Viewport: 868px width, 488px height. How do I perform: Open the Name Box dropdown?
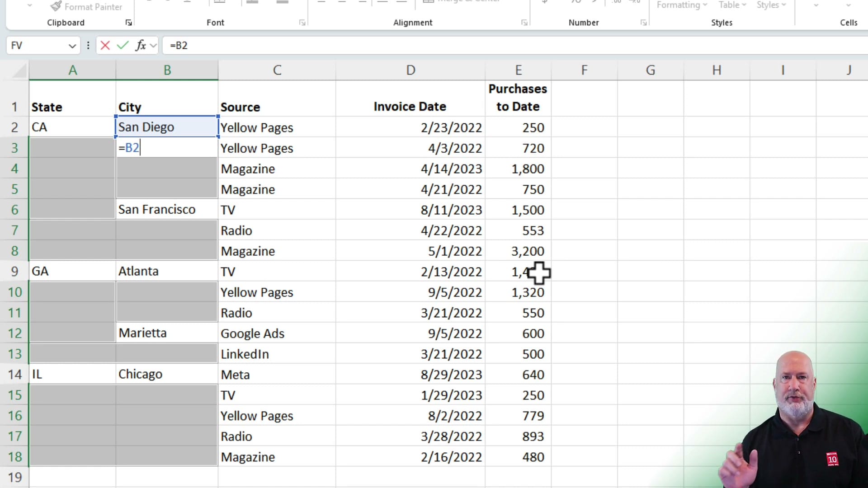tap(71, 45)
